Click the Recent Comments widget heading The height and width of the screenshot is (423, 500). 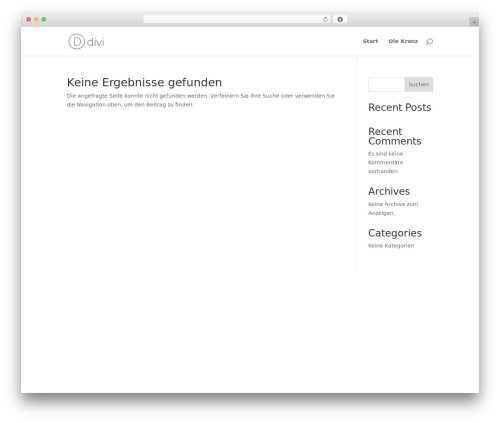pyautogui.click(x=395, y=136)
